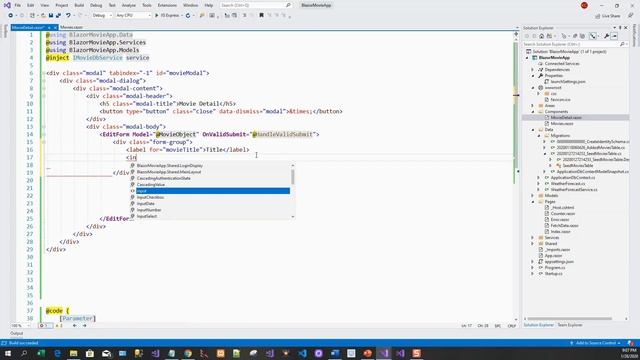
Task: Select InputNumber in IntelliSense list
Action: 149,210
